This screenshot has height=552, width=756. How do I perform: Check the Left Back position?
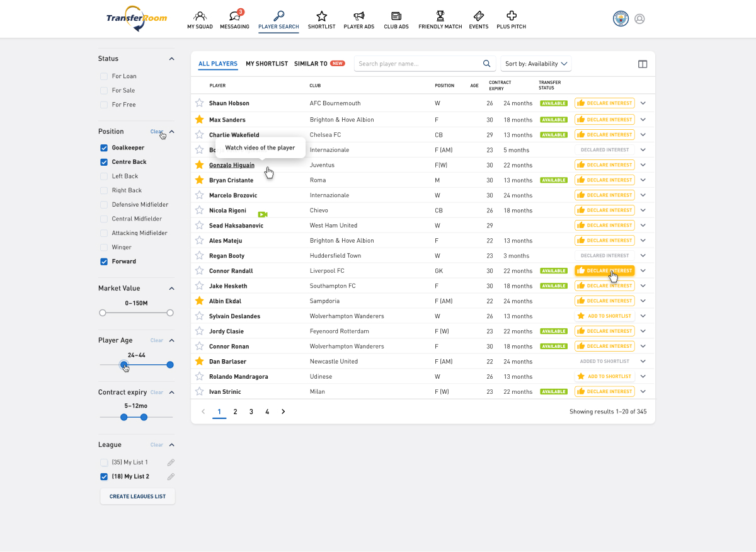pyautogui.click(x=104, y=176)
